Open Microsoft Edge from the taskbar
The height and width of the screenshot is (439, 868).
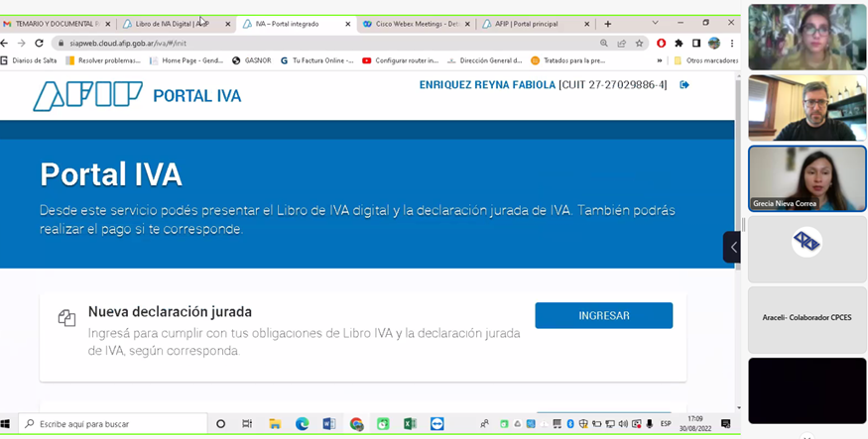coord(302,424)
